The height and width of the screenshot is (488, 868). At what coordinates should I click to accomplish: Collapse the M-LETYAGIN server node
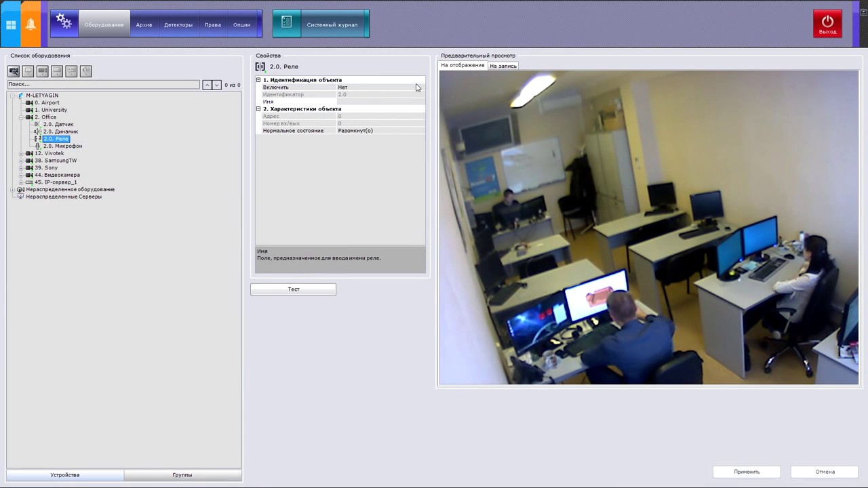tap(12, 96)
